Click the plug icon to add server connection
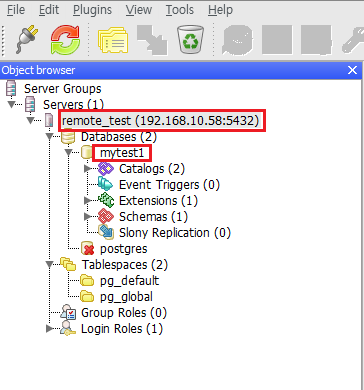This screenshot has width=364, height=390. [26, 40]
